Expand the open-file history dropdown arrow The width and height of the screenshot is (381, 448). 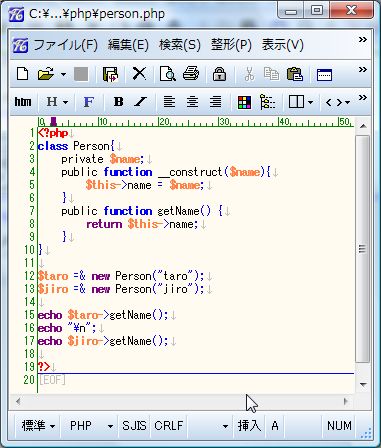[x=63, y=74]
